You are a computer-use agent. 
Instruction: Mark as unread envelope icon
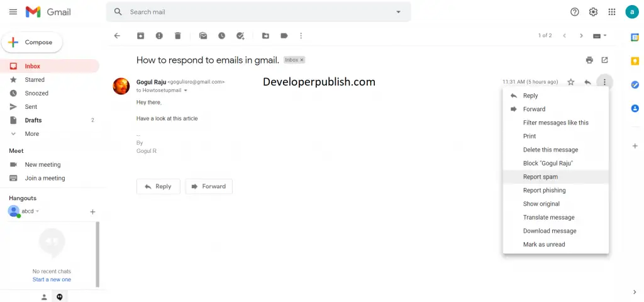pos(203,36)
